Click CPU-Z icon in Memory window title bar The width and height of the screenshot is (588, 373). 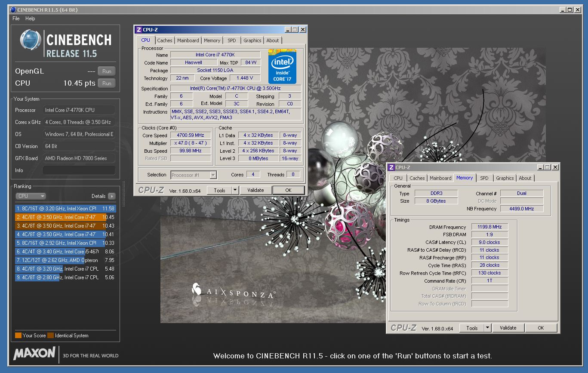(x=391, y=167)
